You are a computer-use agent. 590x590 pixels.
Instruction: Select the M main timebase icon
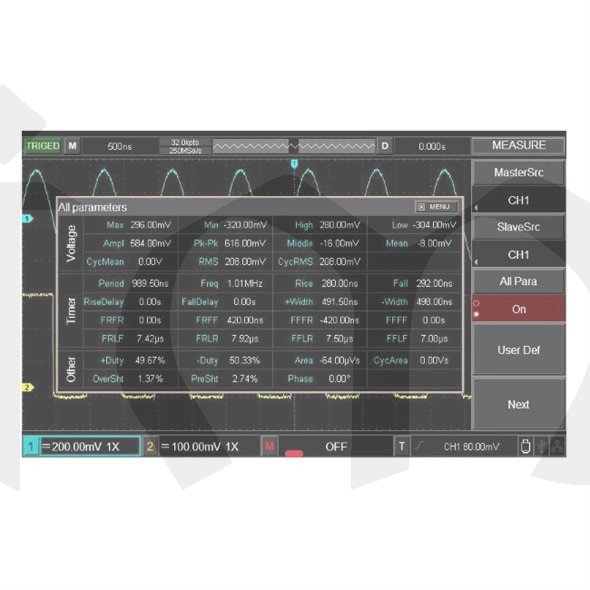tap(72, 146)
